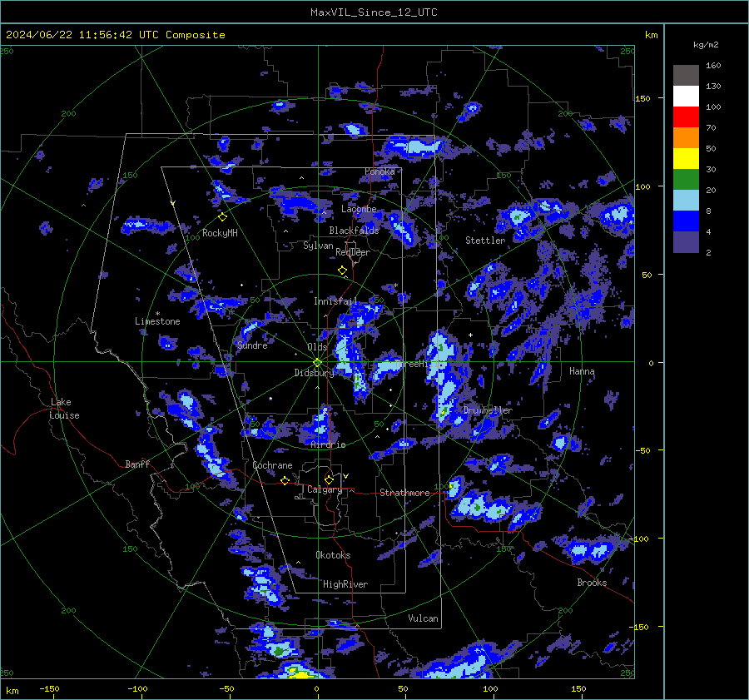This screenshot has height=700, width=749.
Task: Click the yellow diamond marker near Cochrane
Action: tap(285, 480)
